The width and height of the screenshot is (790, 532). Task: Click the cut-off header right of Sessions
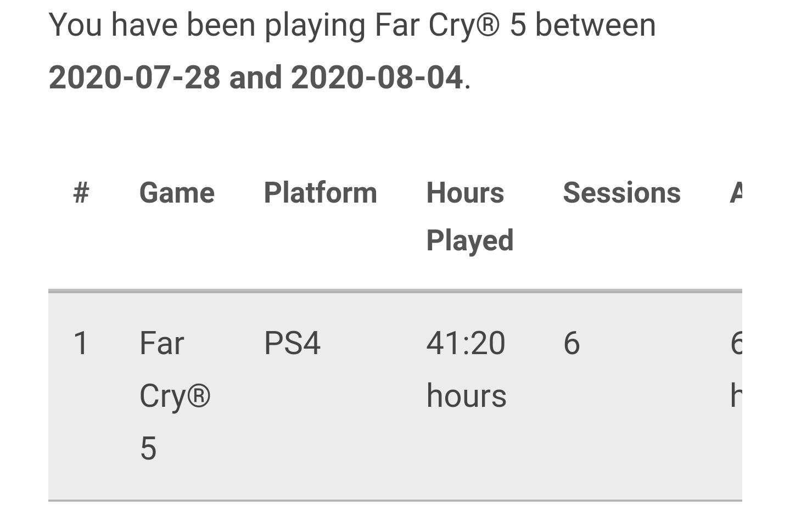click(x=736, y=193)
